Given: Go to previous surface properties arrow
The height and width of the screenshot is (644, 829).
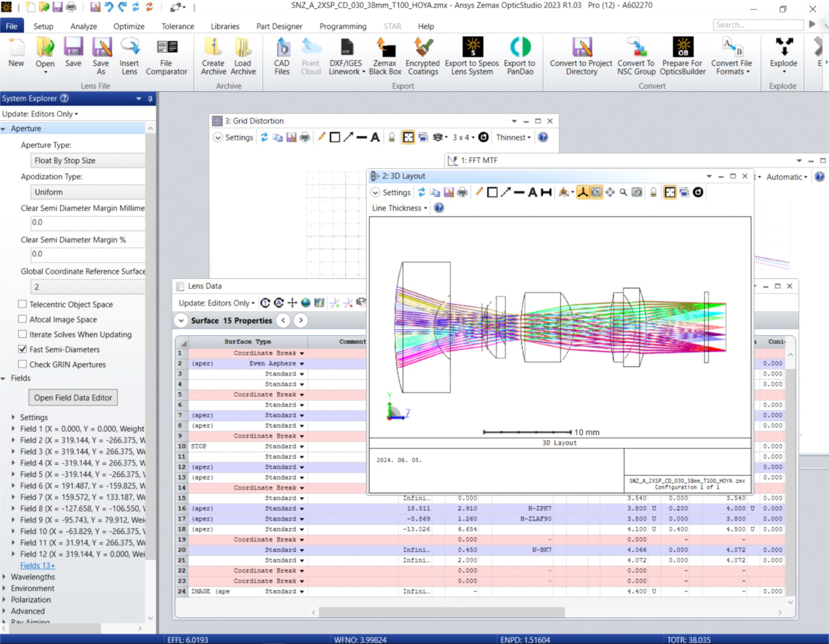Looking at the screenshot, I should click(283, 320).
